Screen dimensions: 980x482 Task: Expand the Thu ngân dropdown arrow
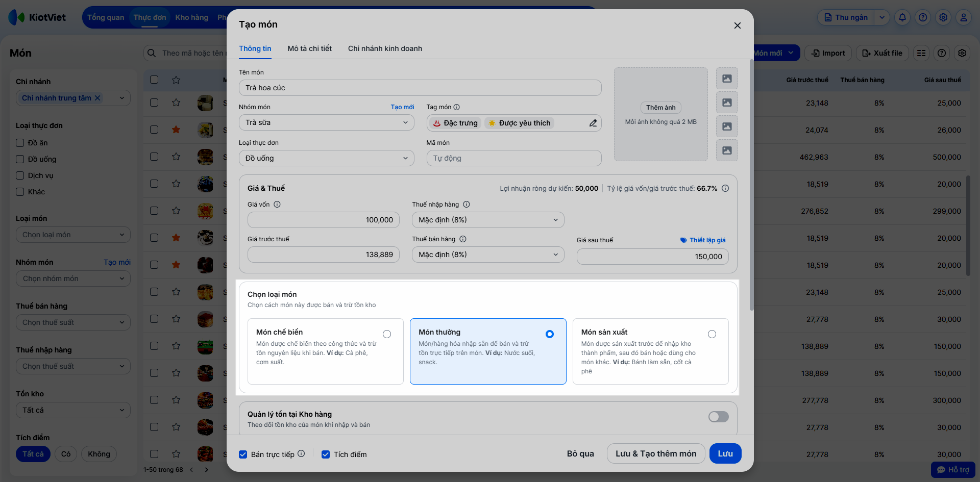[x=882, y=17]
